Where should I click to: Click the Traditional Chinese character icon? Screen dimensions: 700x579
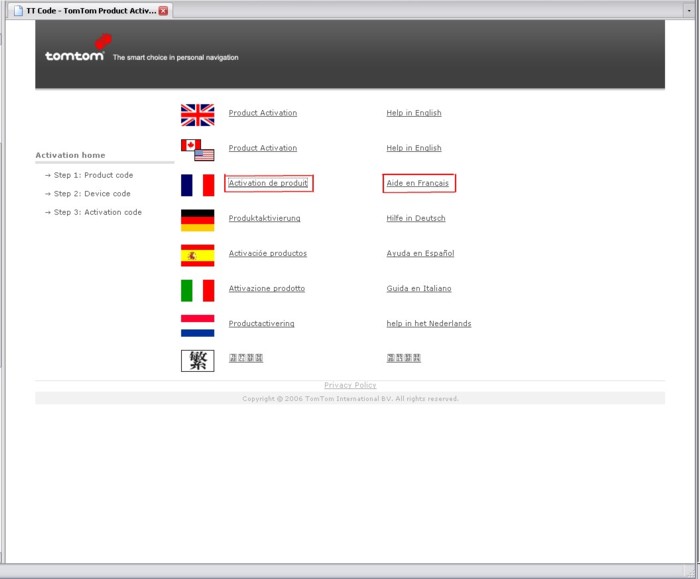[197, 361]
